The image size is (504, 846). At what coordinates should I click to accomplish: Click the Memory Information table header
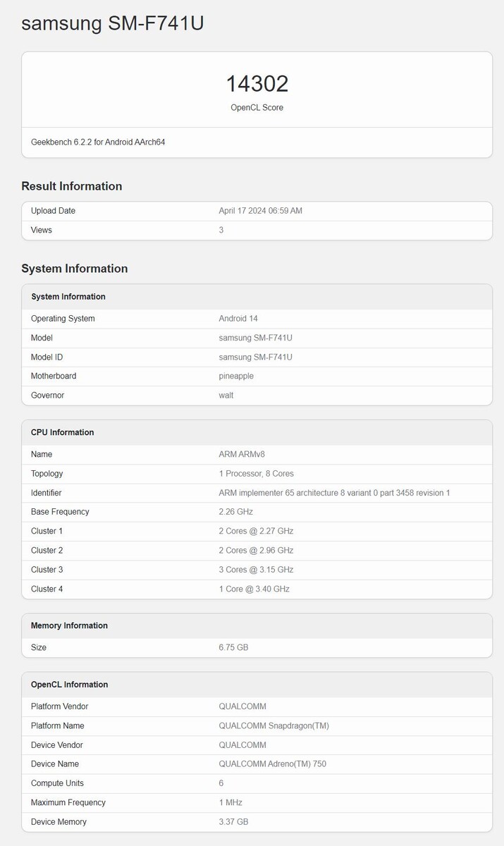[69, 625]
